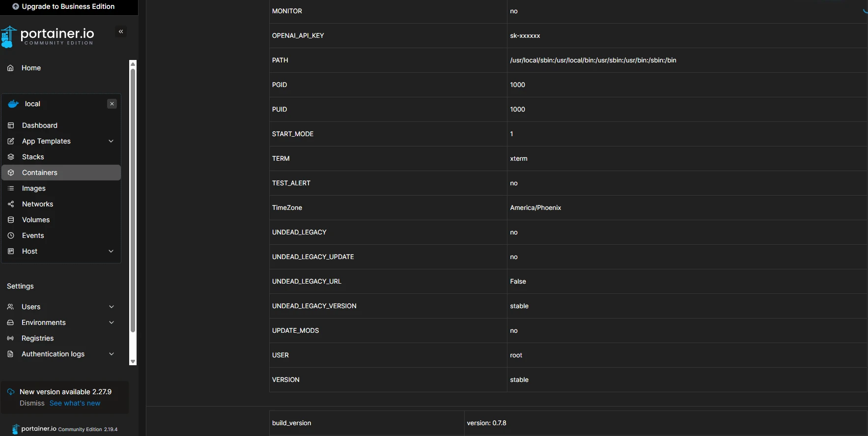The height and width of the screenshot is (436, 868).
Task: Click the Registries radio icon
Action: (10, 338)
